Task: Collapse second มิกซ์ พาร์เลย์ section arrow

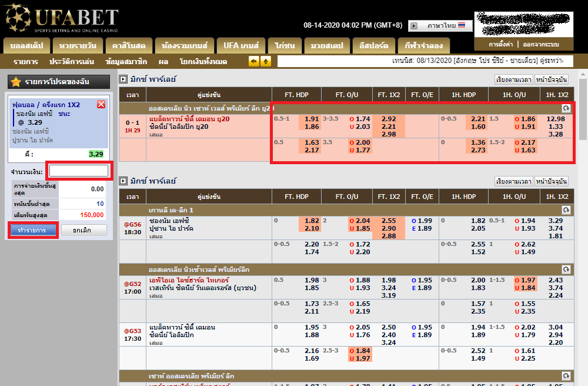Action: pyautogui.click(x=123, y=181)
